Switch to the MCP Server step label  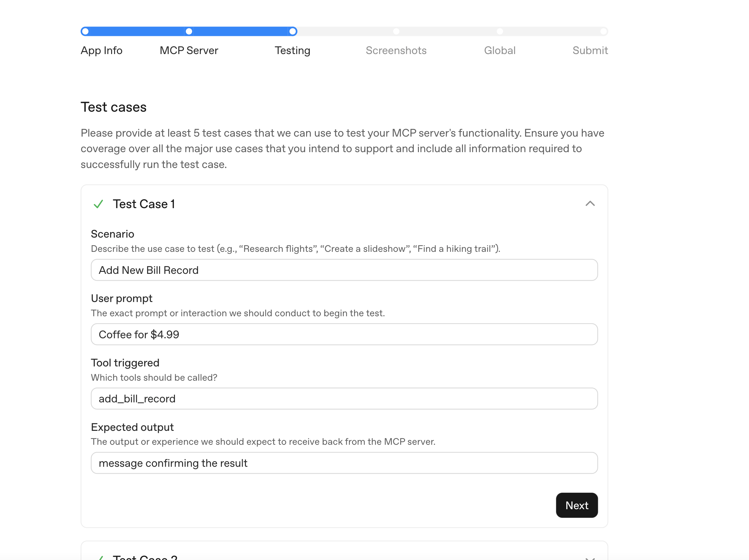tap(189, 50)
